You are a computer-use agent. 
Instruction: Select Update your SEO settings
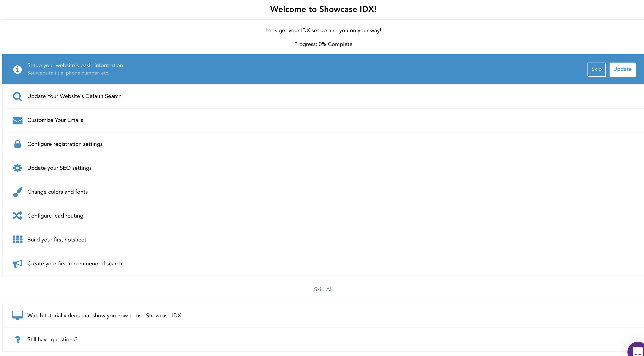(x=323, y=168)
